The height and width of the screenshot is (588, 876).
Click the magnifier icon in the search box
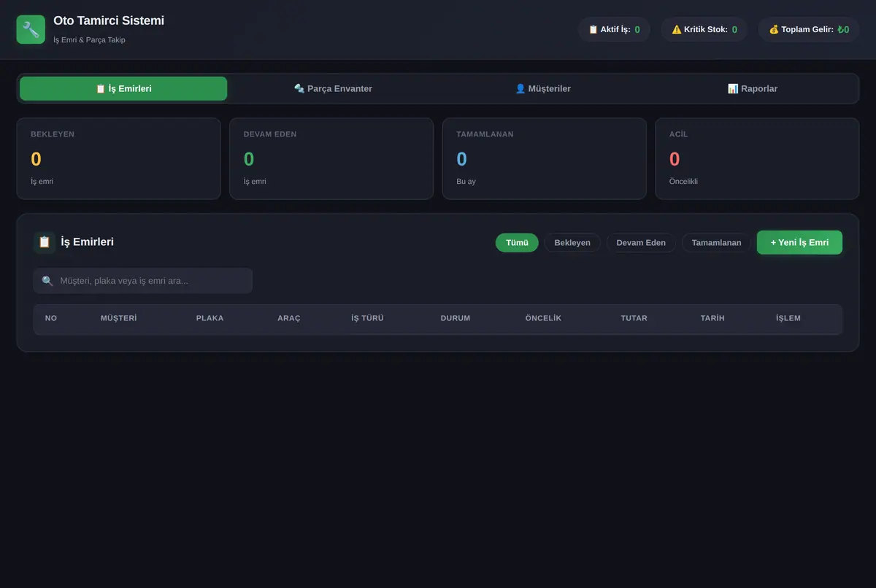47,281
